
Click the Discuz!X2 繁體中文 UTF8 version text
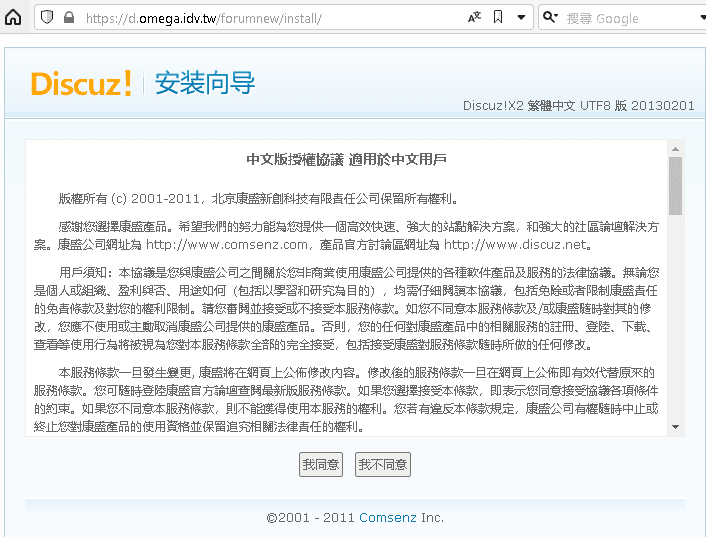click(579, 106)
